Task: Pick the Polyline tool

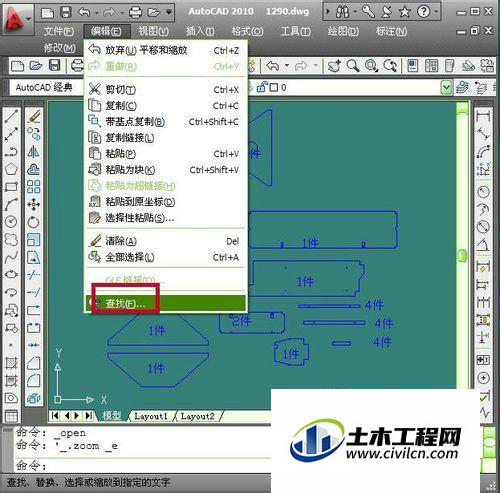Action: pos(11,152)
